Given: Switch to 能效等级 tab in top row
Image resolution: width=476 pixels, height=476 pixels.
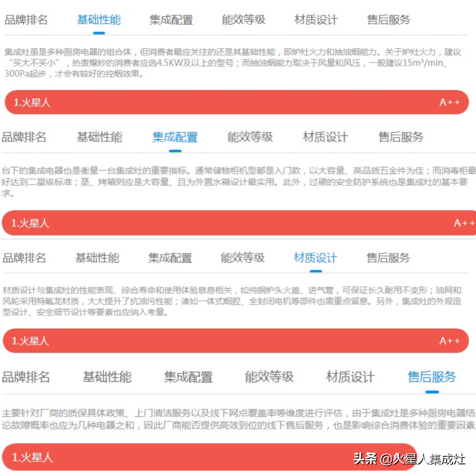Looking at the screenshot, I should click(243, 20).
